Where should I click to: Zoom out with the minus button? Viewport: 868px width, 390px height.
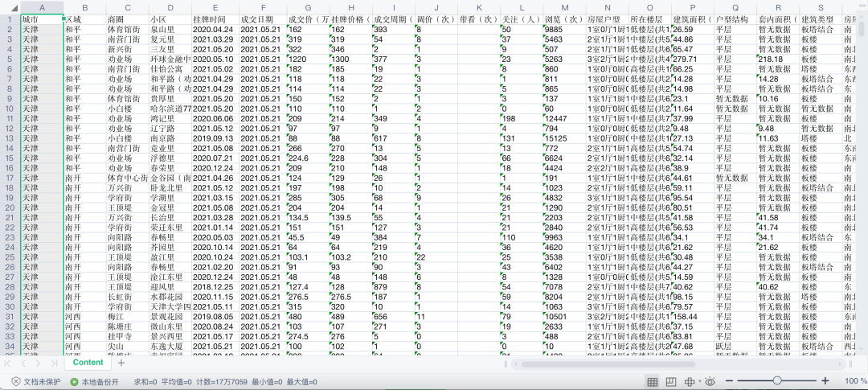[x=730, y=380]
